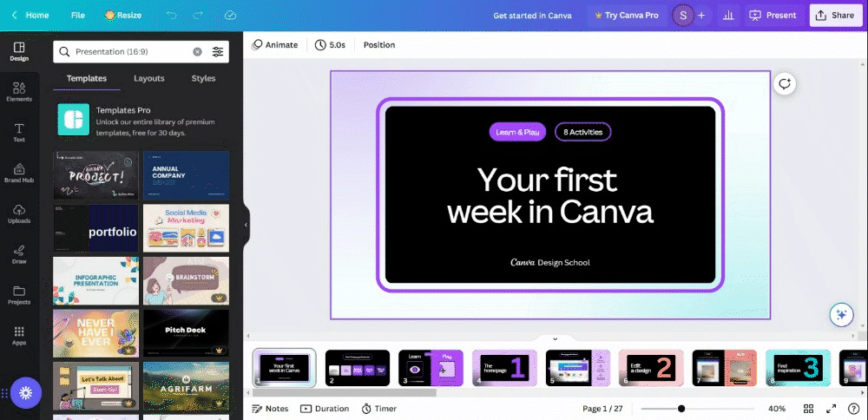This screenshot has width=868, height=420.
Task: Switch to the Templates tab
Action: pos(86,78)
